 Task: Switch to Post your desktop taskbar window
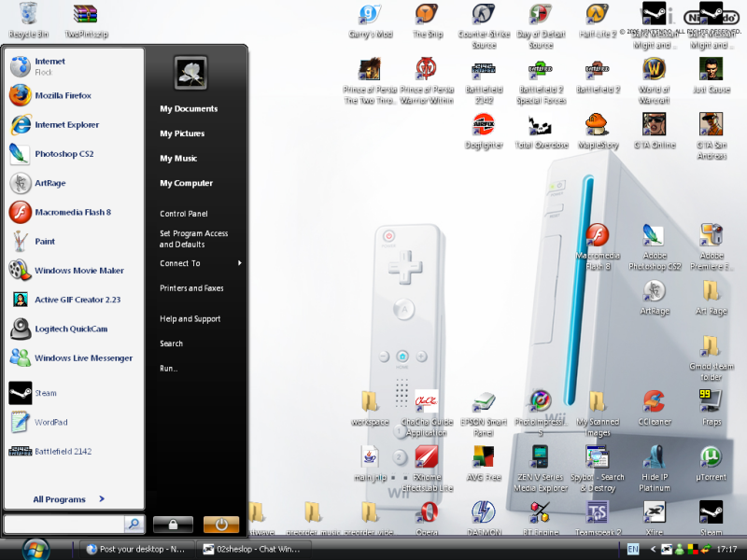coord(136,549)
